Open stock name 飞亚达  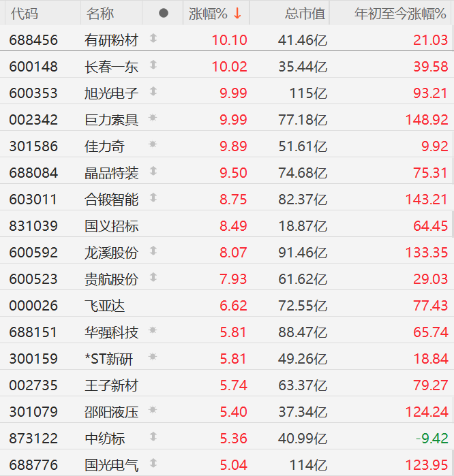pos(104,306)
